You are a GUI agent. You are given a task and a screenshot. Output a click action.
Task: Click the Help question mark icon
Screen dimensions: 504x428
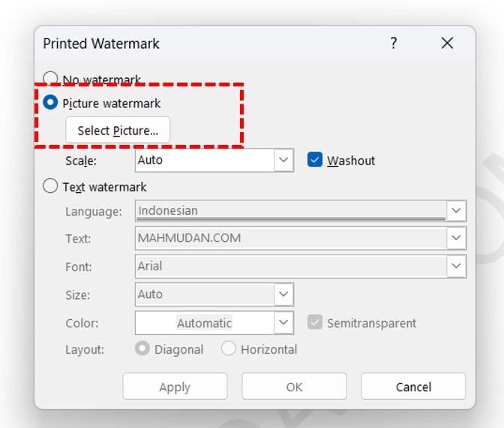pos(393,44)
